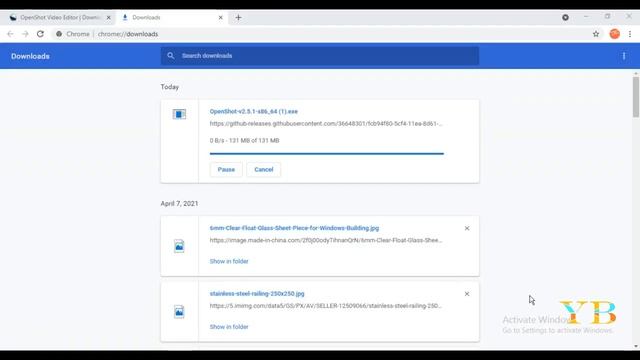Open the 6mm-Clear-Float-Glass jpg file link
Viewport: 640px width, 360px height.
[294, 228]
